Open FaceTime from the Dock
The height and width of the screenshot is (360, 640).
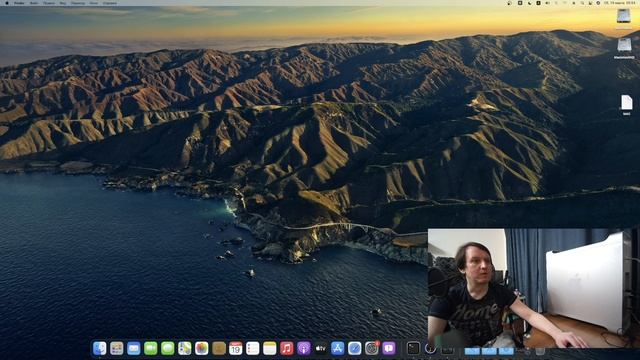[x=151, y=348]
